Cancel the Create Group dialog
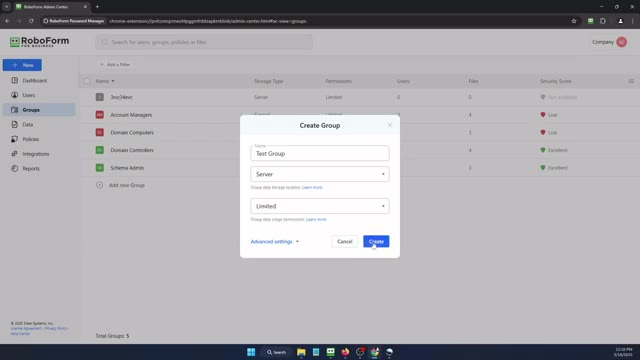 pyautogui.click(x=344, y=241)
